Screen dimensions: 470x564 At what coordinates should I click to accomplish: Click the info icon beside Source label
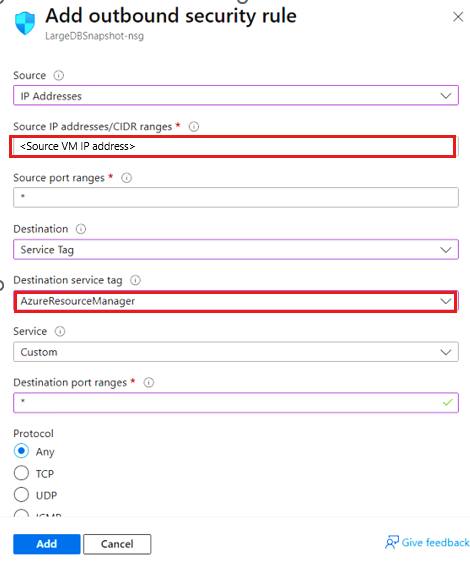59,76
